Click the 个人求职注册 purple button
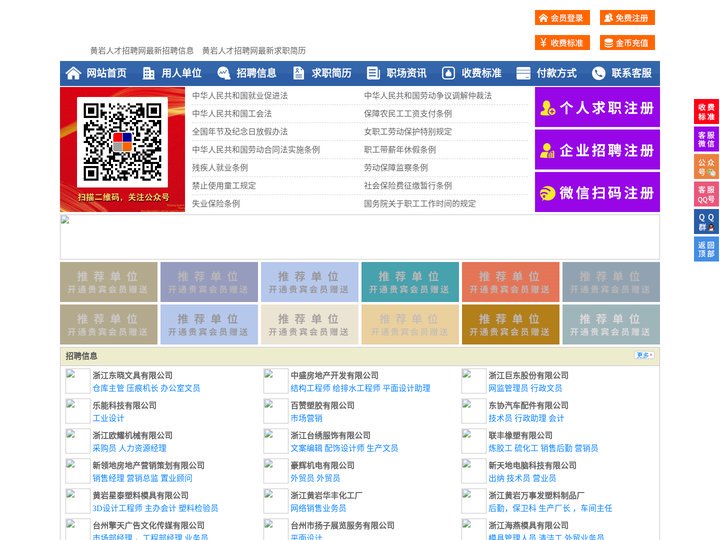Viewport: 720px width, 540px height. 597,107
